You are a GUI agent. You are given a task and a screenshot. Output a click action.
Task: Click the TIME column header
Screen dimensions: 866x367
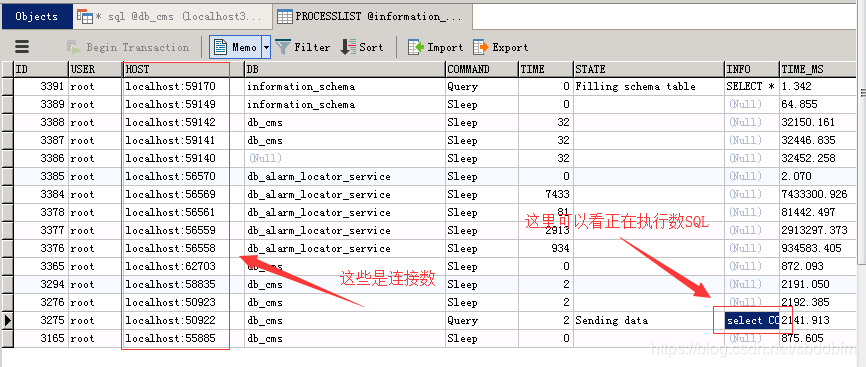click(x=546, y=69)
